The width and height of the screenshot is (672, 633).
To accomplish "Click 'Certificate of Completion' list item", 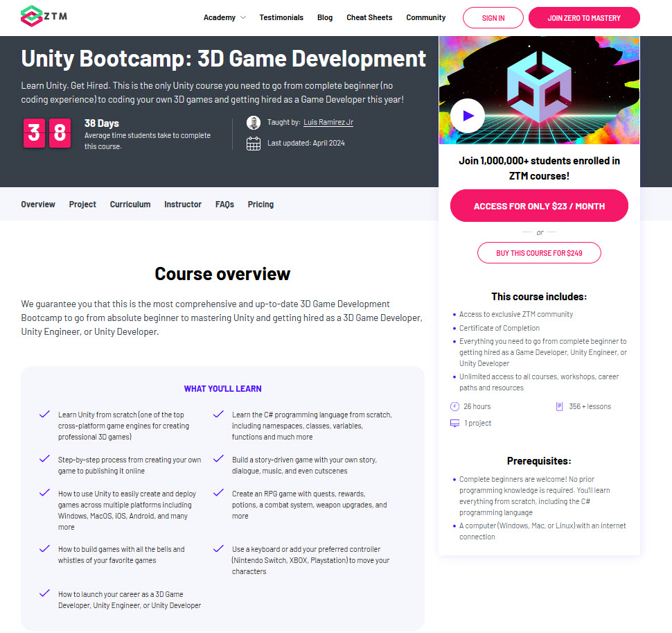I will 499,328.
